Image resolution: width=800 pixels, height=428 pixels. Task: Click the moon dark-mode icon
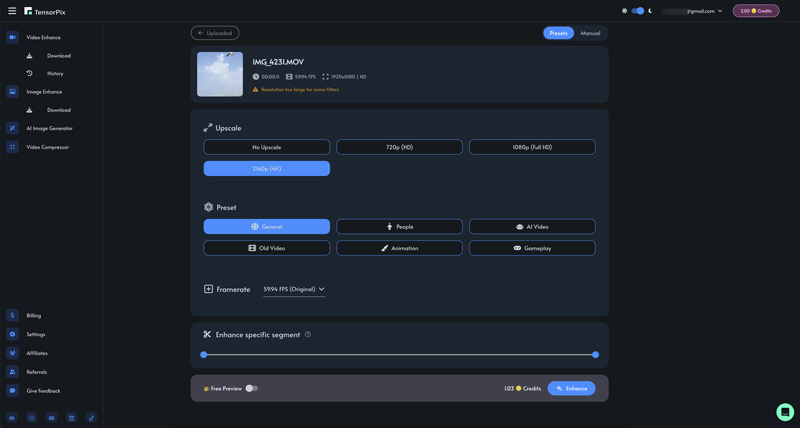pyautogui.click(x=651, y=11)
